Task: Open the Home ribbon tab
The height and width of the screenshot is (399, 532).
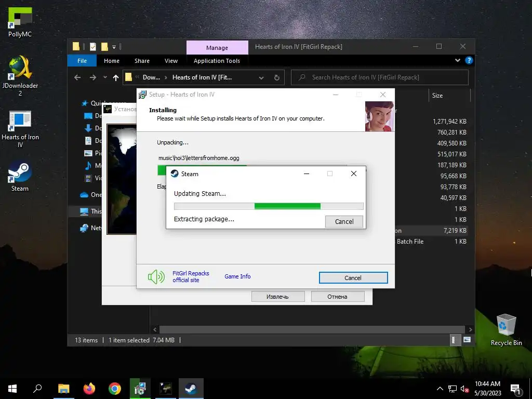Action: [112, 61]
